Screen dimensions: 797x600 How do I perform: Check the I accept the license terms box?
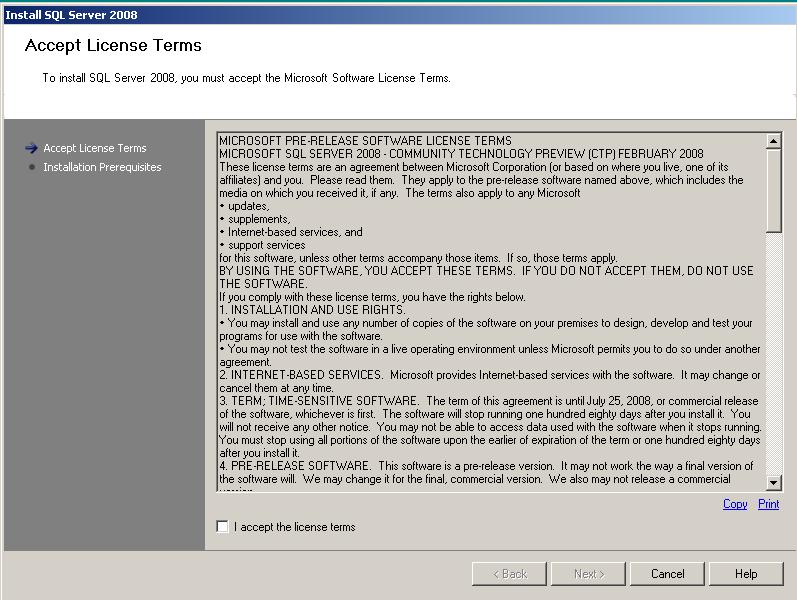point(223,526)
